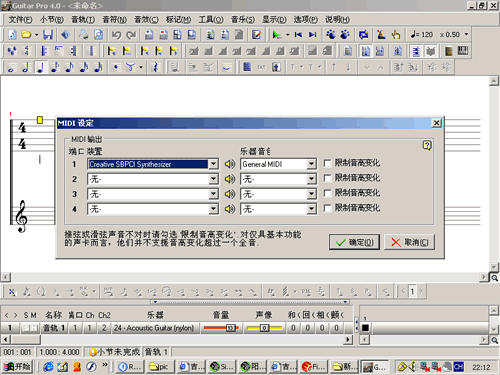
Task: Click the 取消(C) button
Action: coord(410,242)
